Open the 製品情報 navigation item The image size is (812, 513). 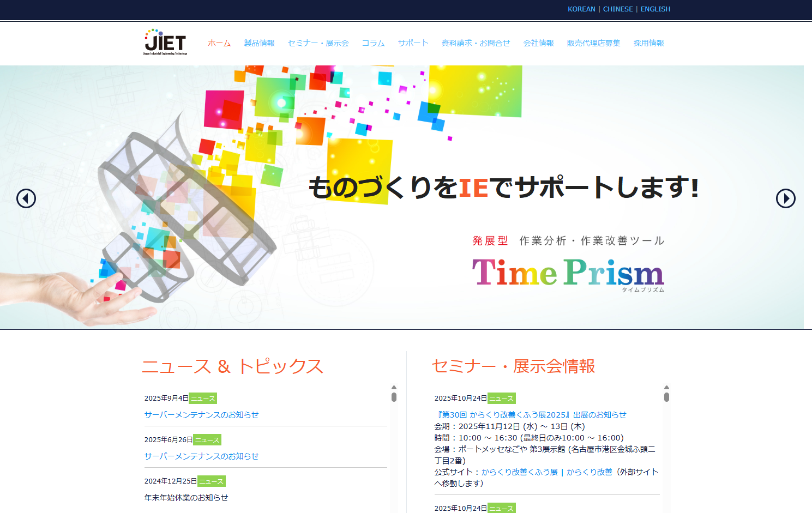[x=259, y=43]
